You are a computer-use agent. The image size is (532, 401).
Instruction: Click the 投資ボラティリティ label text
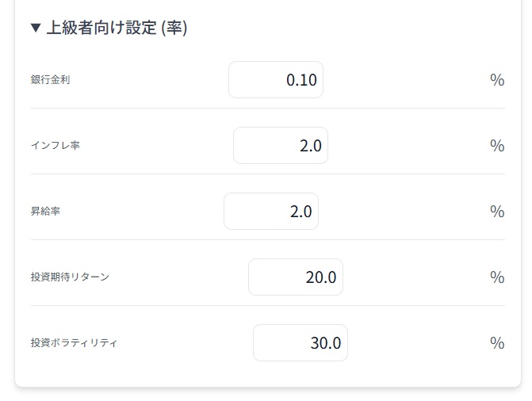coord(74,342)
